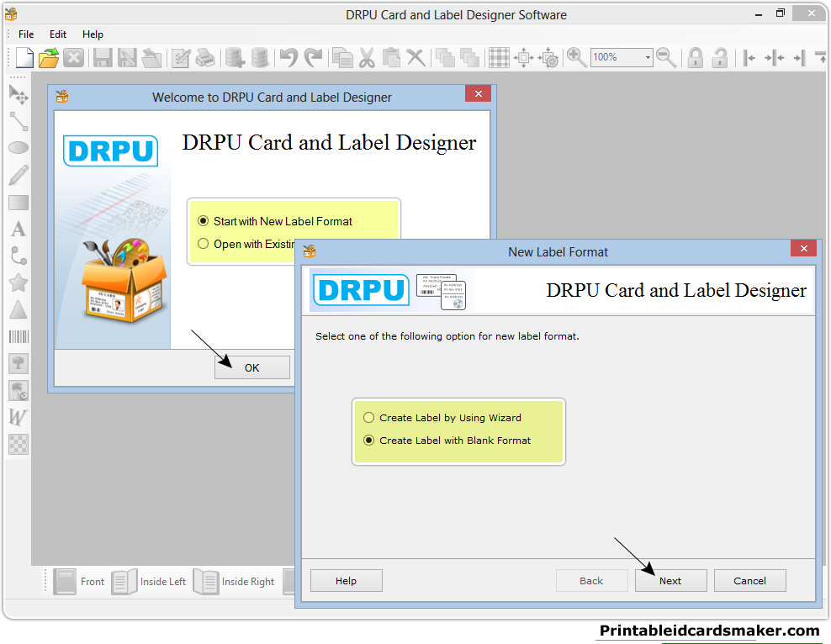Open the Help menu
This screenshot has width=831, height=644.
pos(93,34)
